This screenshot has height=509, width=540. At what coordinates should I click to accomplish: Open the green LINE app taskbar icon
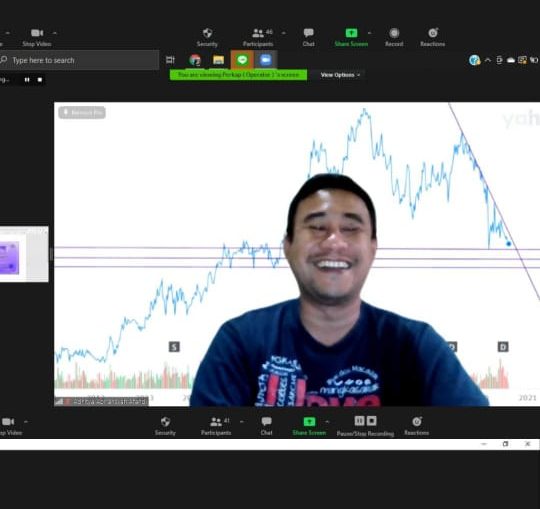coord(242,60)
